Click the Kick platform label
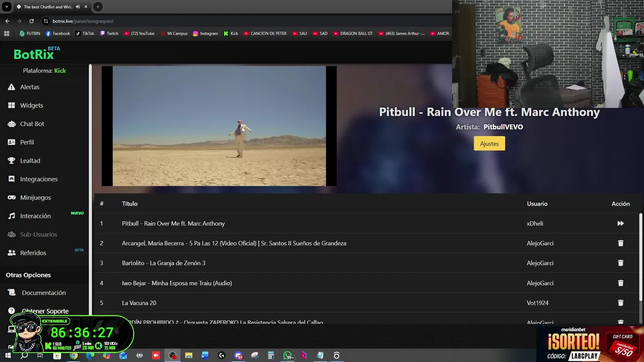 click(60, 71)
